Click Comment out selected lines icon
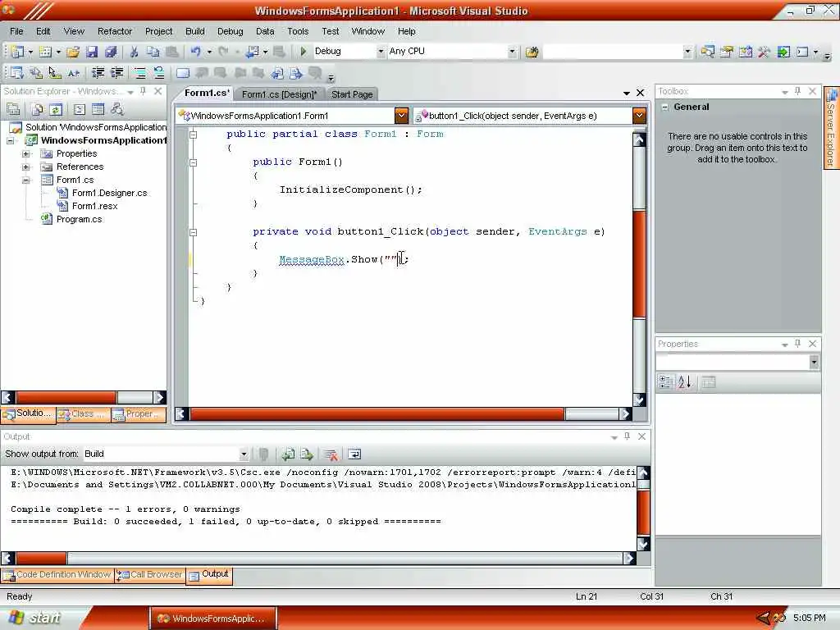Screen dimensions: 840x630 [139, 73]
